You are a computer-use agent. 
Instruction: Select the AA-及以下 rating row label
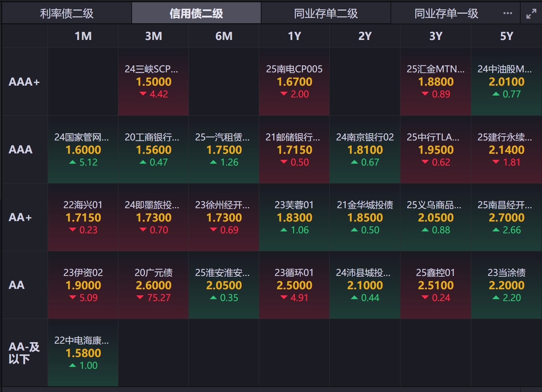[x=24, y=353]
